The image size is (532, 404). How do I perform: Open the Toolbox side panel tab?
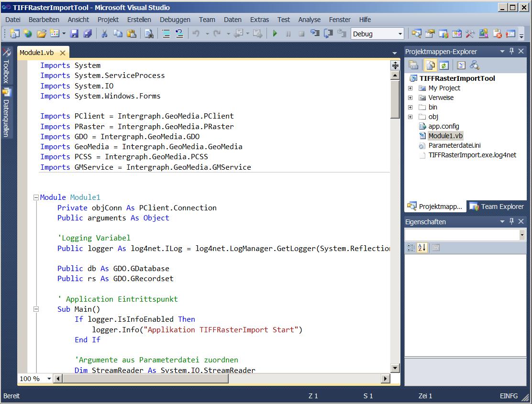[6, 66]
